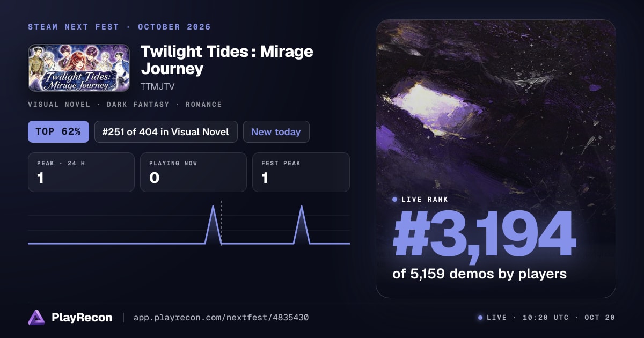Open the app.playrecon.com/nextfest/4835430 link

pos(221,318)
